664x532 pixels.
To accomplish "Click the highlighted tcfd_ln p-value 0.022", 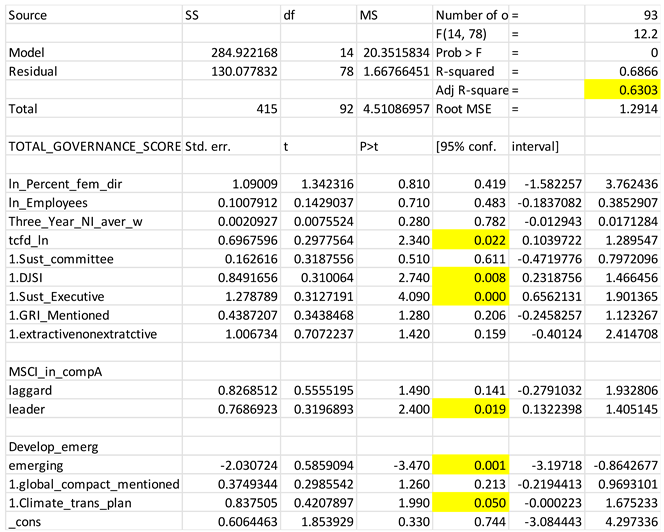I will pos(470,240).
